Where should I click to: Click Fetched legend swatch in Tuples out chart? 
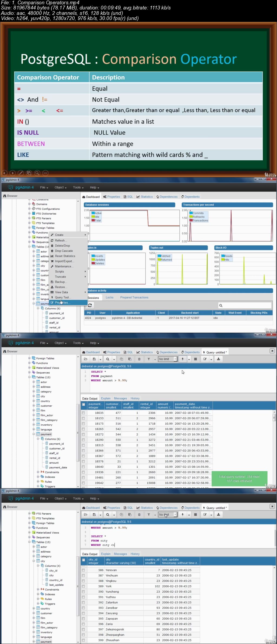click(159, 256)
